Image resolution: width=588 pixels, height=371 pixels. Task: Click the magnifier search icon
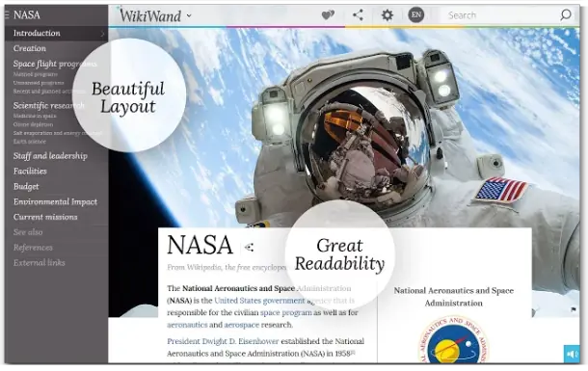(x=566, y=15)
